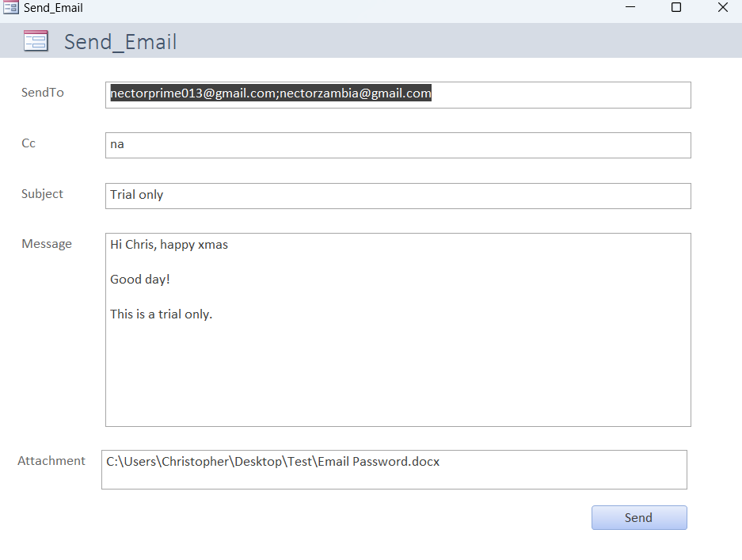Click the small form icon in the title bar
The width and height of the screenshot is (742, 560).
pyautogui.click(x=11, y=8)
